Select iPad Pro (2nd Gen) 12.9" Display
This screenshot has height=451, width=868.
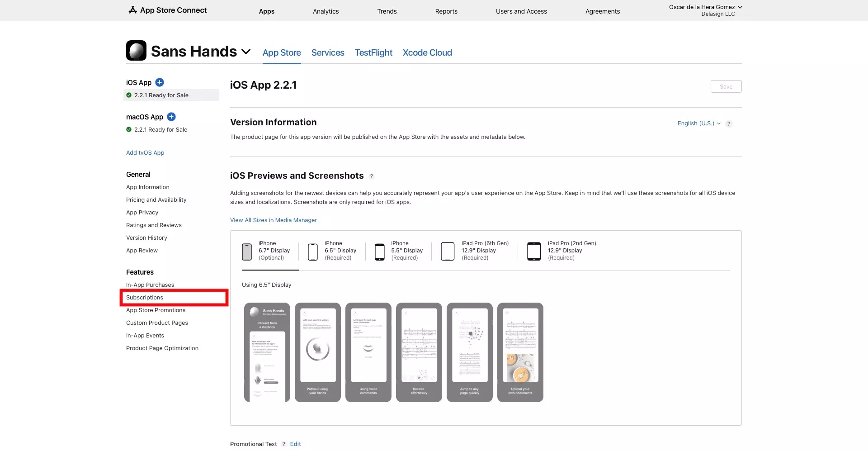(561, 251)
